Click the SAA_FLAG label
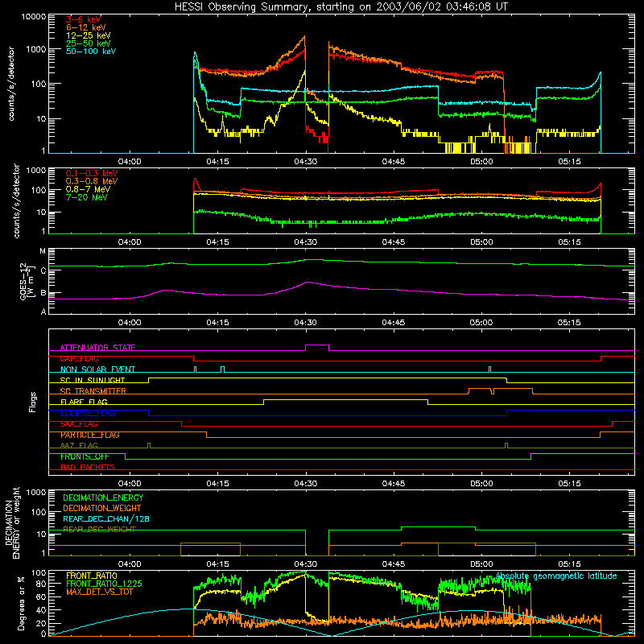644x644 pixels. [x=79, y=424]
